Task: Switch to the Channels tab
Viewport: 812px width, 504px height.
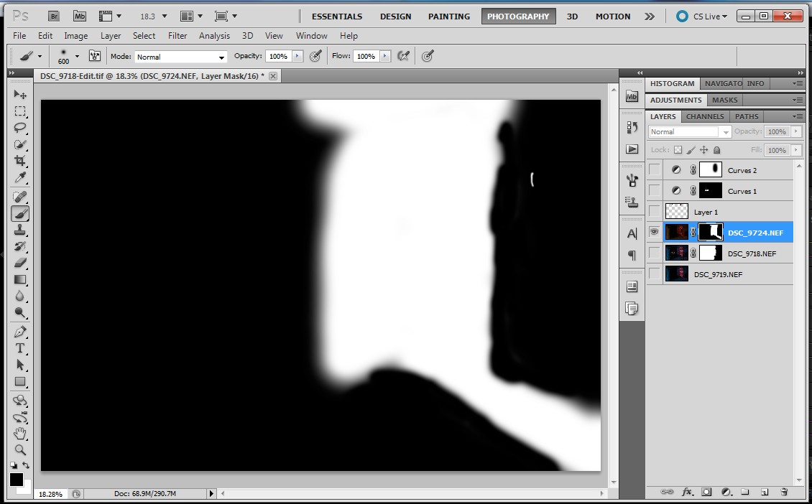Action: tap(705, 116)
